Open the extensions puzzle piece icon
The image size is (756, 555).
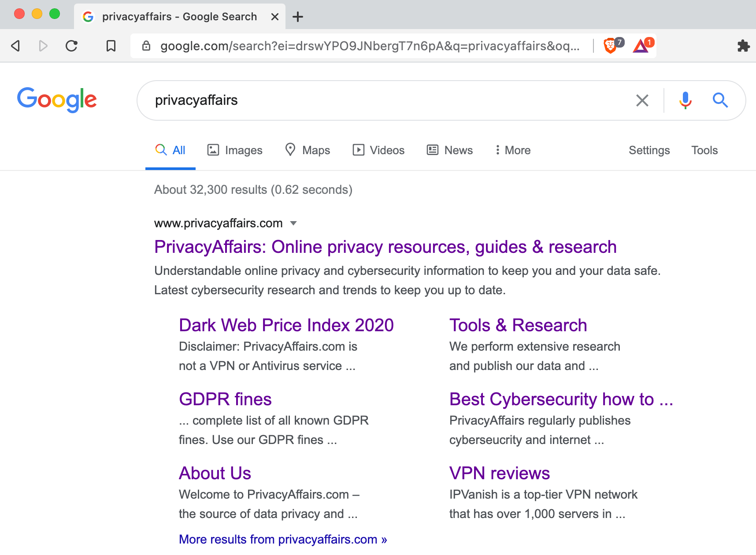pyautogui.click(x=743, y=46)
